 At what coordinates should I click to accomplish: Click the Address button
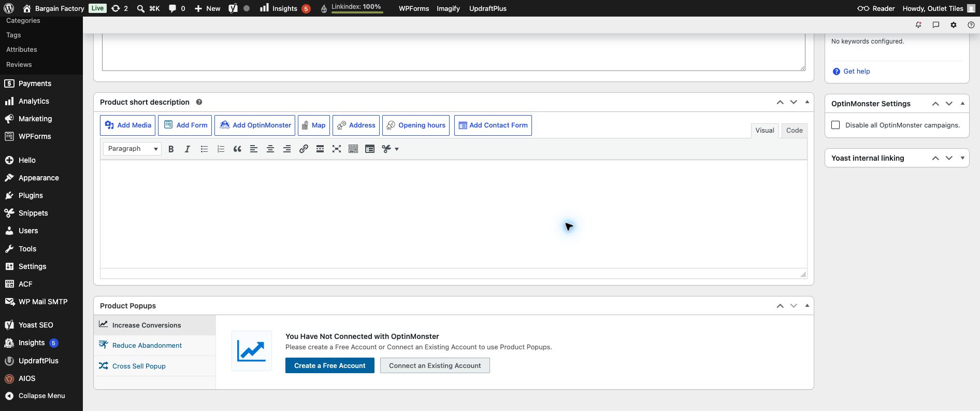click(x=356, y=125)
